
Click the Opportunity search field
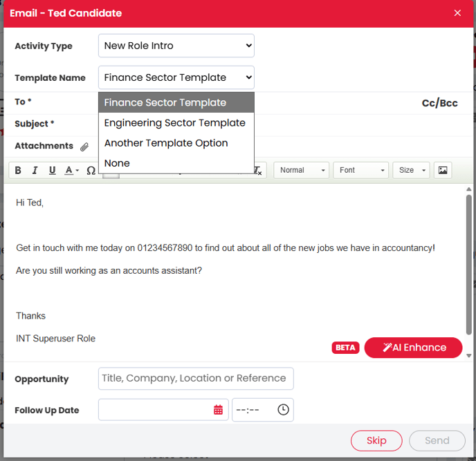pos(196,378)
